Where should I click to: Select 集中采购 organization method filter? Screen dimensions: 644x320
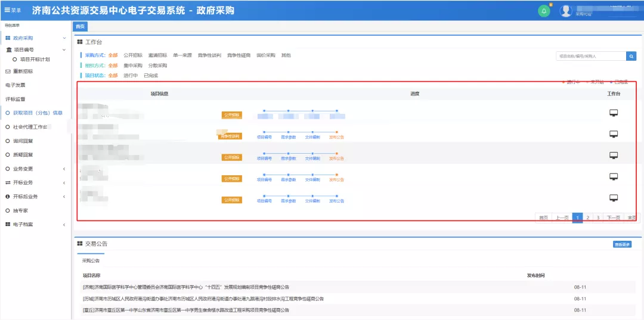[x=133, y=66]
